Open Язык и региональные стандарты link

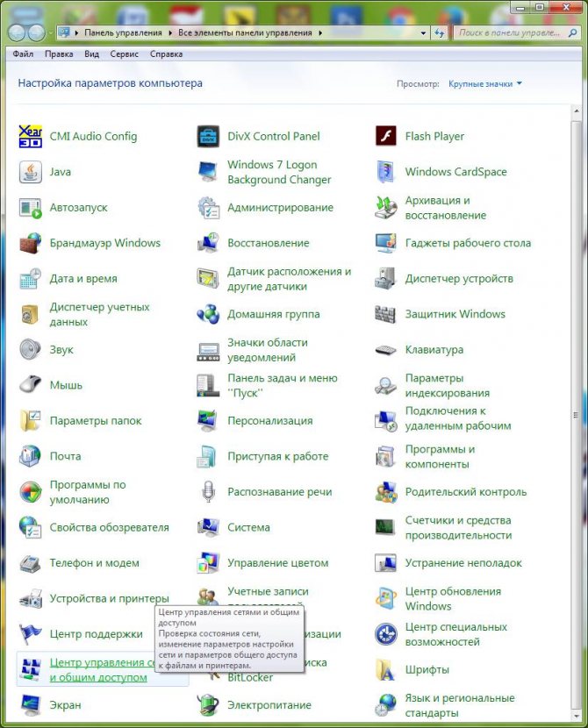pos(460,705)
